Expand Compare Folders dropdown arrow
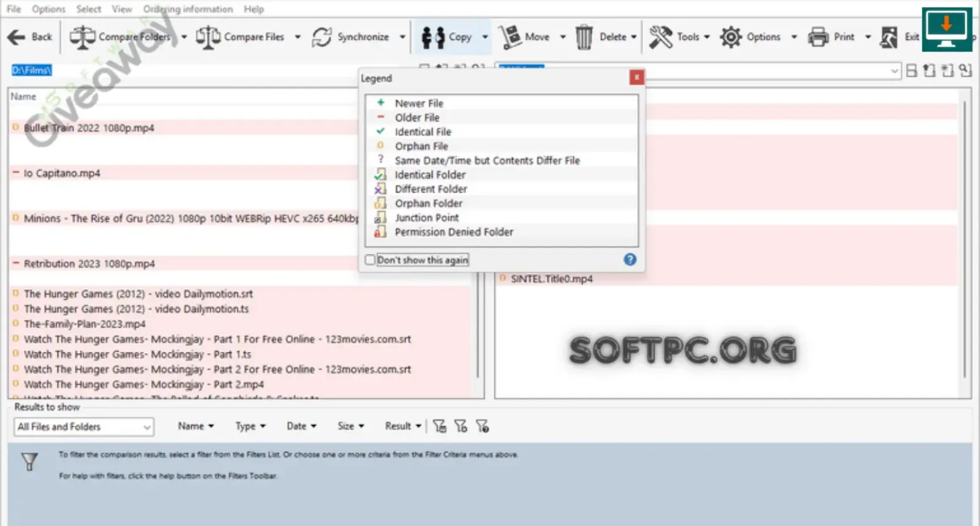The height and width of the screenshot is (526, 980). click(x=184, y=37)
